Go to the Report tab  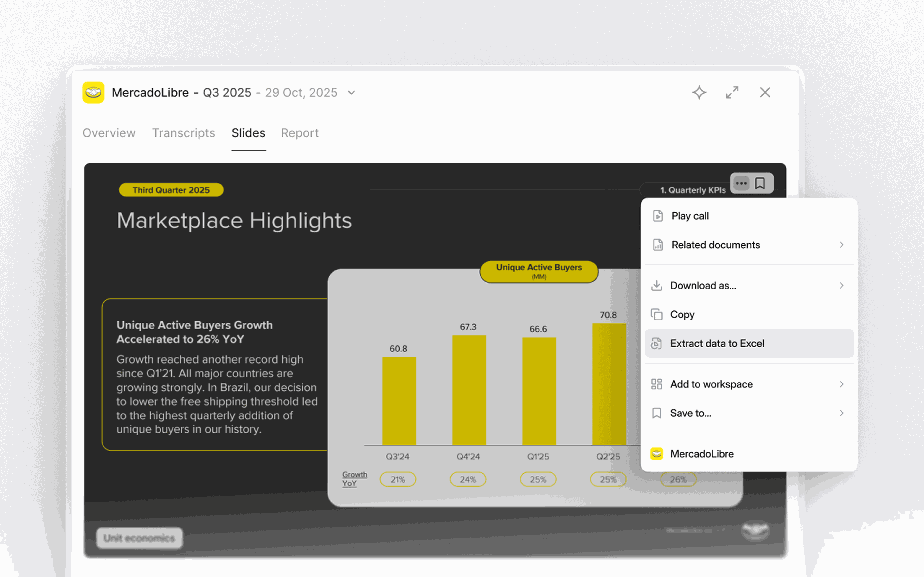pyautogui.click(x=300, y=133)
